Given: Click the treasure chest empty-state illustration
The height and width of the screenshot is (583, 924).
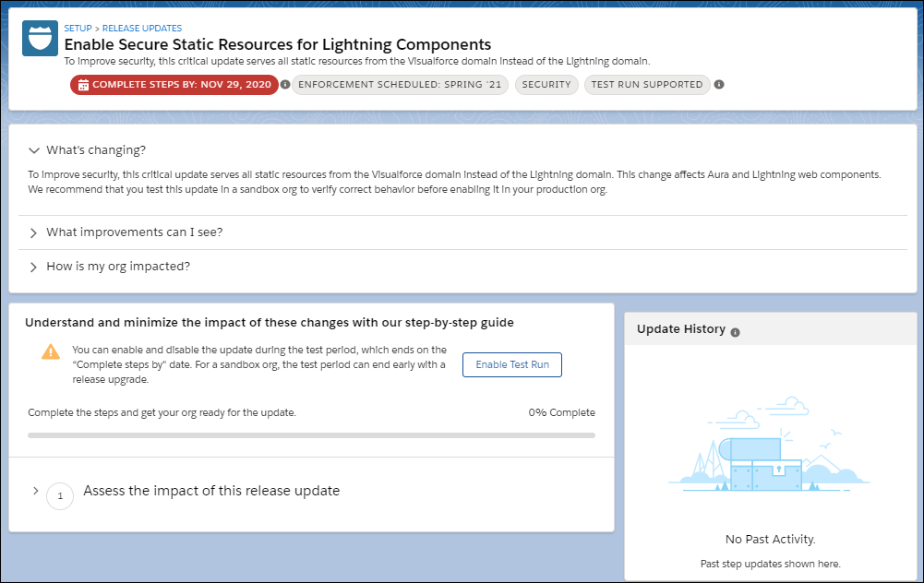Looking at the screenshot, I should (x=770, y=445).
